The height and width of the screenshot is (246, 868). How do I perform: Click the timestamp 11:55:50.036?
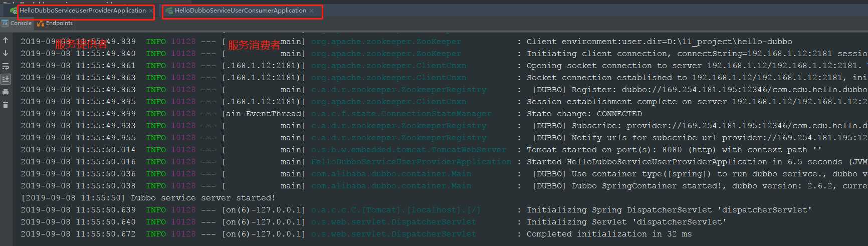[x=106, y=174]
